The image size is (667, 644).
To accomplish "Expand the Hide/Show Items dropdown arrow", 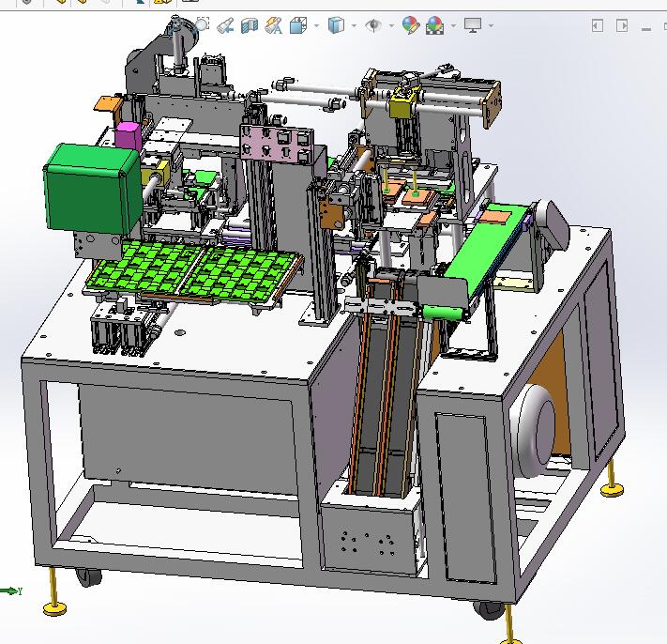I will (391, 26).
